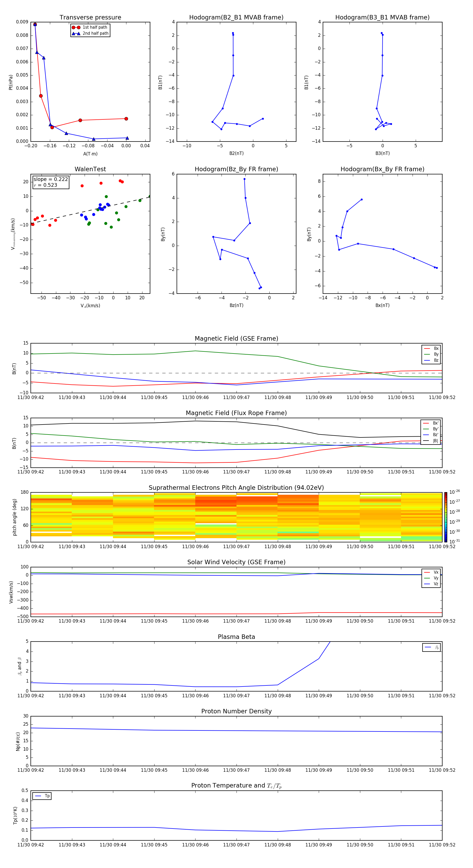Viewport: 473px width, 868px height.
Task: Click the Bz entry in GSE field legend
Action: point(431,361)
